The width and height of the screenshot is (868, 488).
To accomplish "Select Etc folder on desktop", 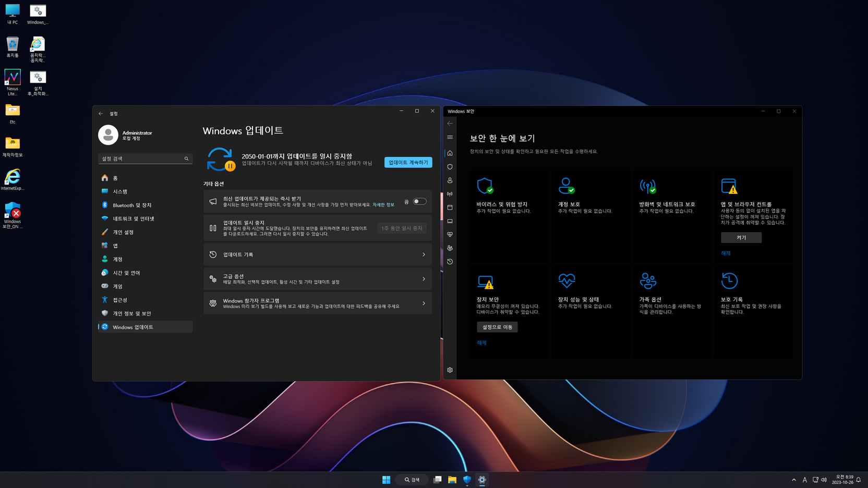I will (13, 114).
